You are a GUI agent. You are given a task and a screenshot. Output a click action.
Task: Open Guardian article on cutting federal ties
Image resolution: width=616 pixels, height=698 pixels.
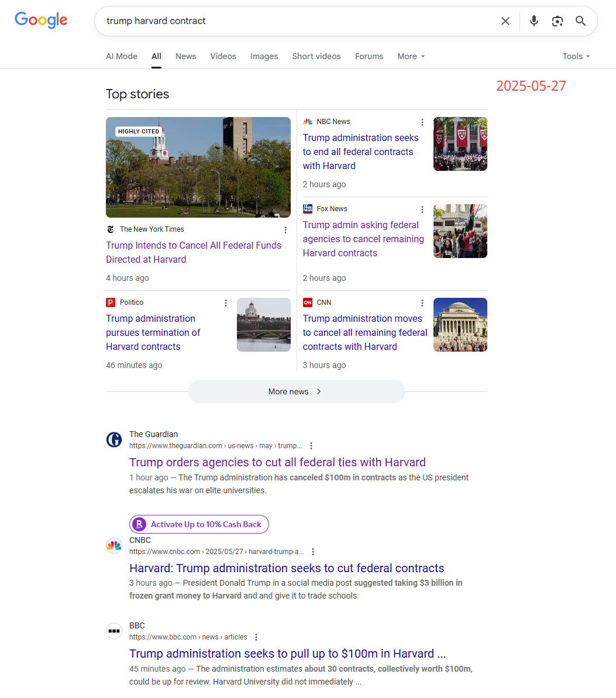[x=277, y=462]
